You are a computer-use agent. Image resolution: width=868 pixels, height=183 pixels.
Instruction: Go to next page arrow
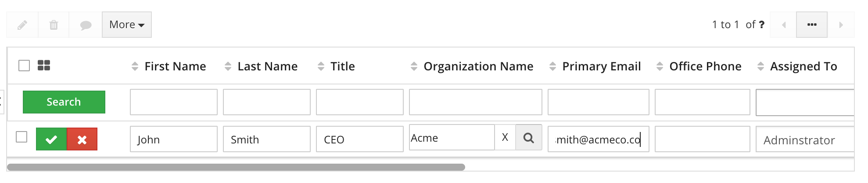point(841,25)
